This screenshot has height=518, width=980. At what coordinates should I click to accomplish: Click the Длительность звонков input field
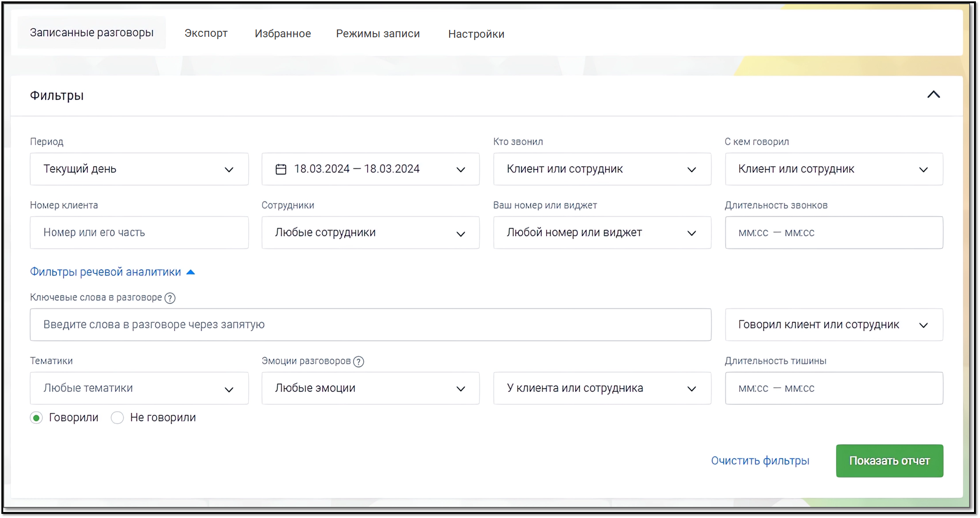834,233
